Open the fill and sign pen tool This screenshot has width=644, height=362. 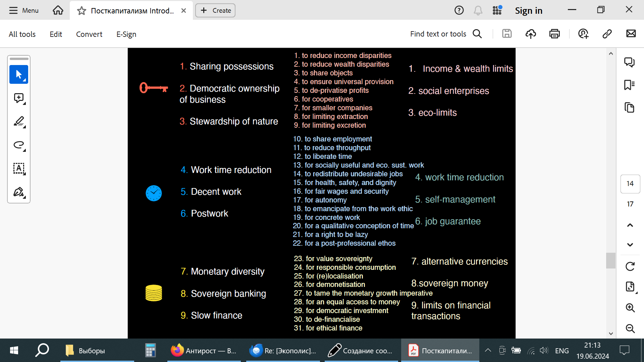click(x=19, y=192)
